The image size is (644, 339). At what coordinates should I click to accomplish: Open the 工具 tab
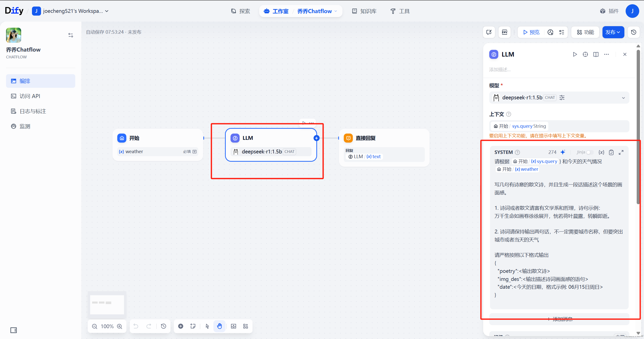(x=400, y=11)
